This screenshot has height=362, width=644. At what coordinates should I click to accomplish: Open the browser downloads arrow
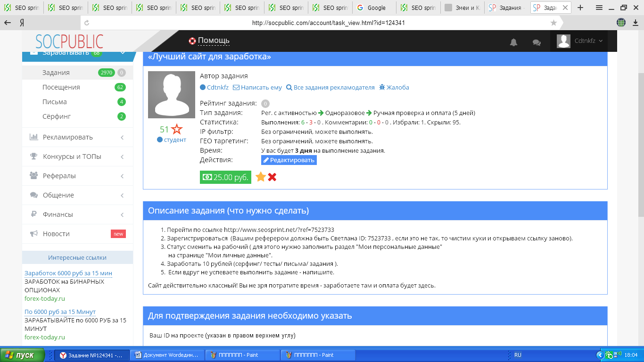[635, 22]
